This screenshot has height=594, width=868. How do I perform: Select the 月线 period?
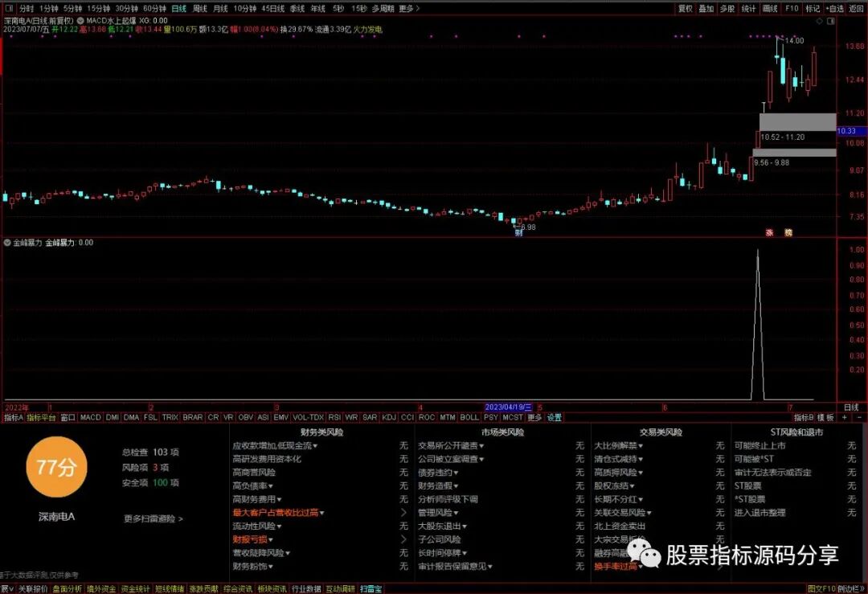(220, 8)
